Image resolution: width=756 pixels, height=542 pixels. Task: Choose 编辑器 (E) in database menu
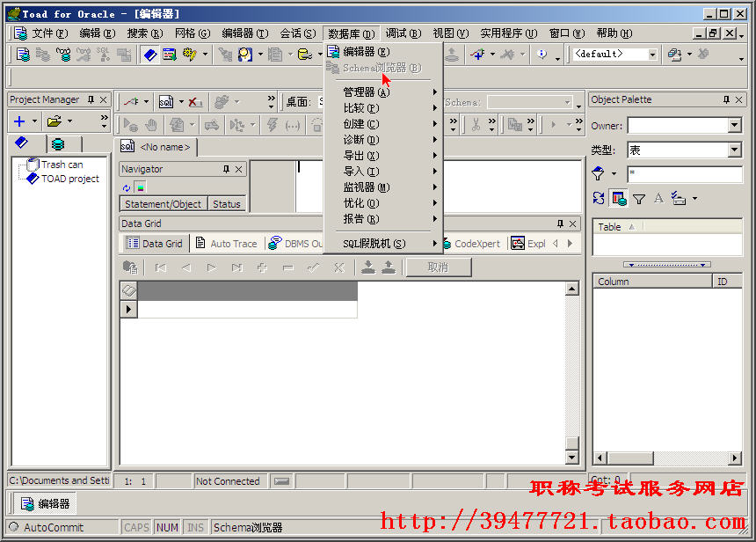click(382, 51)
